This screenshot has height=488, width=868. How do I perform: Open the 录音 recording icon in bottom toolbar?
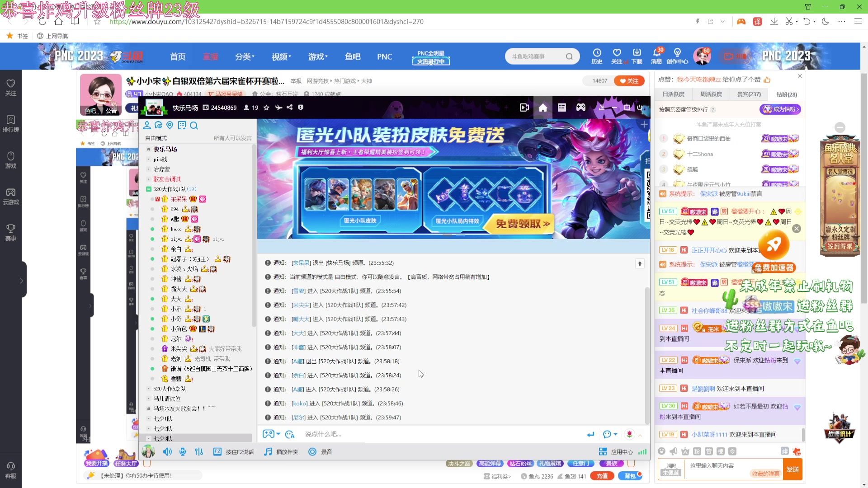(312, 451)
